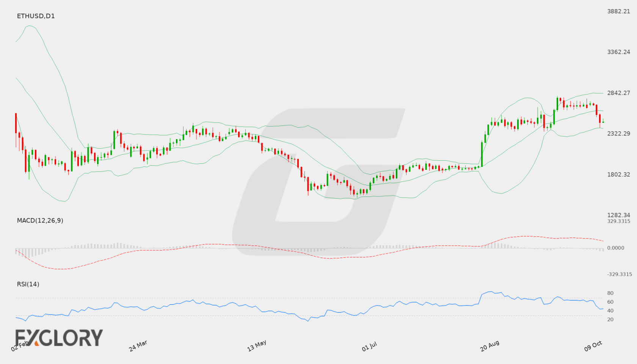This screenshot has height=364, width=637.
Task: Click the 09 Oct date label
Action: (593, 346)
